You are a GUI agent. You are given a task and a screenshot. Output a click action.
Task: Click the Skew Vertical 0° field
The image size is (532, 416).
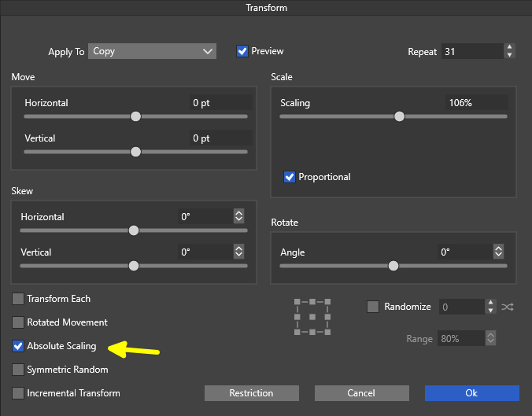[x=205, y=252]
